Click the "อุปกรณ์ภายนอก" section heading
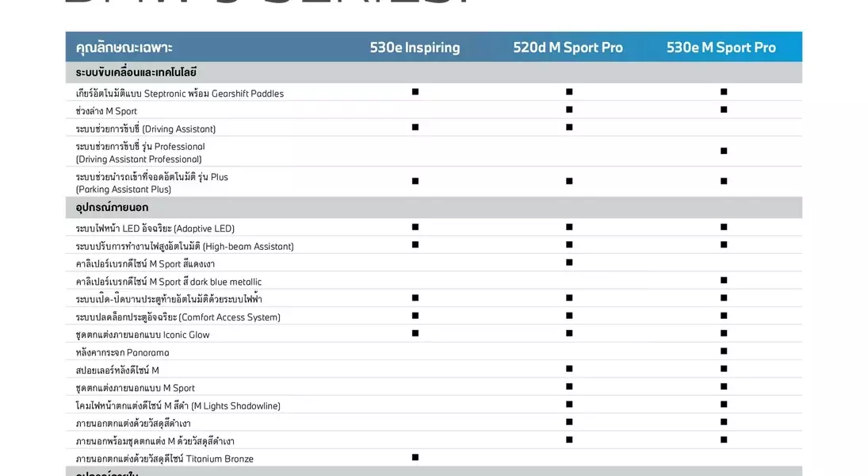The height and width of the screenshot is (476, 868). [x=112, y=208]
